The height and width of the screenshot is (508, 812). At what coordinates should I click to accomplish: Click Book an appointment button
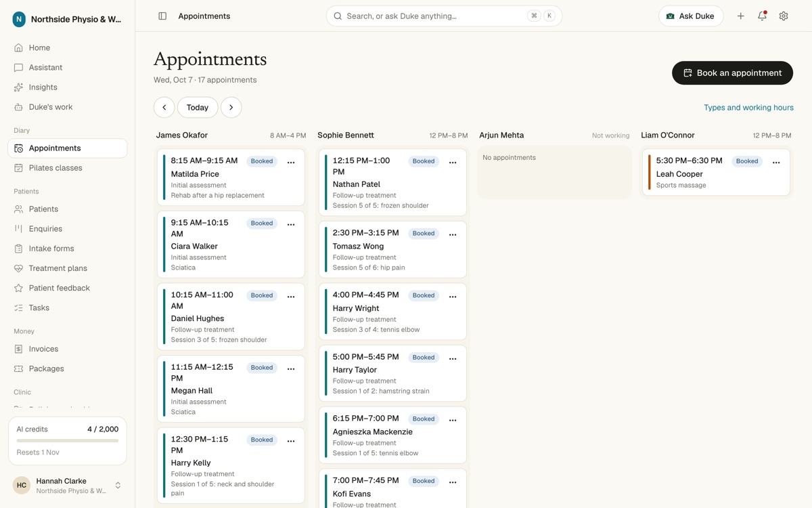(732, 73)
